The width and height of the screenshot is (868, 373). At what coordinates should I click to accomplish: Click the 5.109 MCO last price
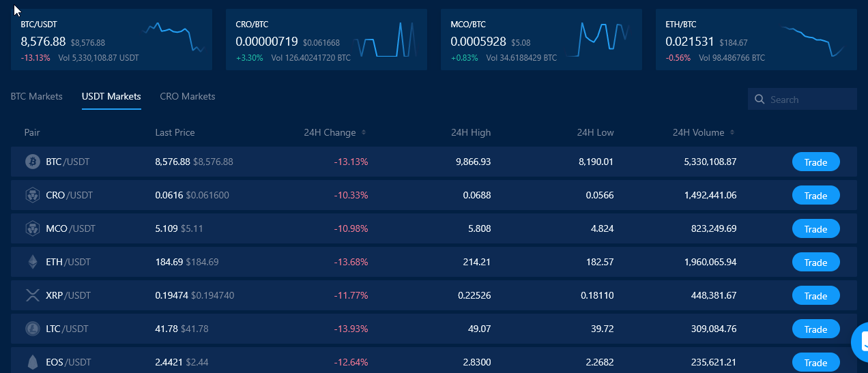click(x=167, y=228)
